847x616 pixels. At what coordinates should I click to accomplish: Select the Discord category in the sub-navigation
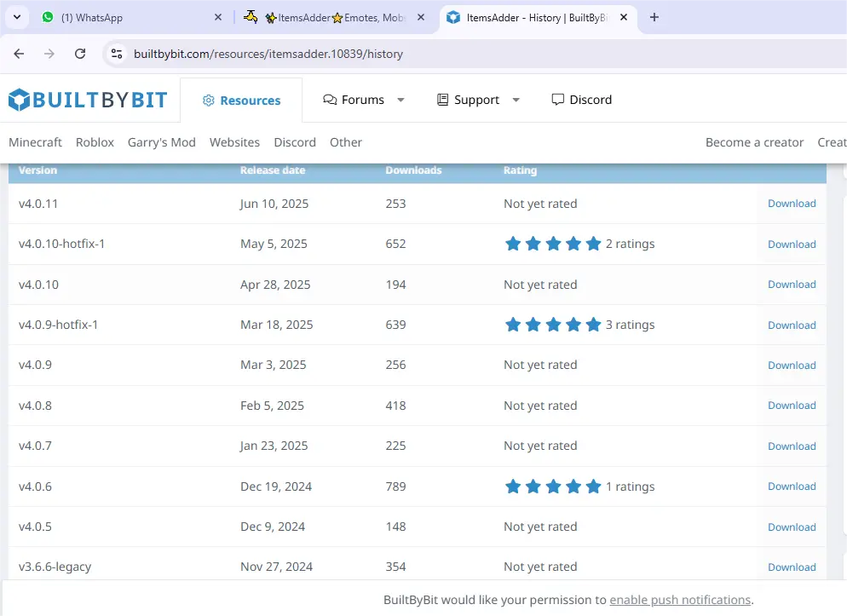click(x=295, y=142)
